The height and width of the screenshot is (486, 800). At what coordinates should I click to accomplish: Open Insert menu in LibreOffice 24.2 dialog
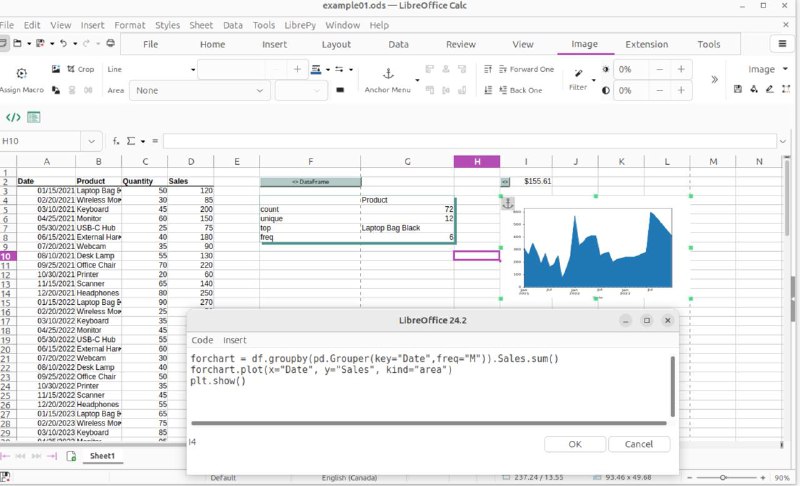click(235, 340)
